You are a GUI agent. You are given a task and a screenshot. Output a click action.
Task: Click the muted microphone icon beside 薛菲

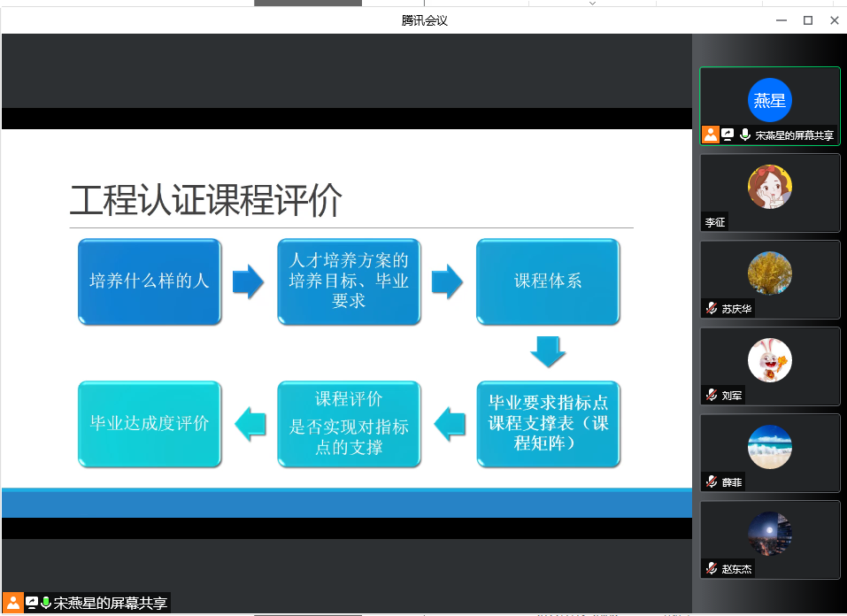point(711,481)
